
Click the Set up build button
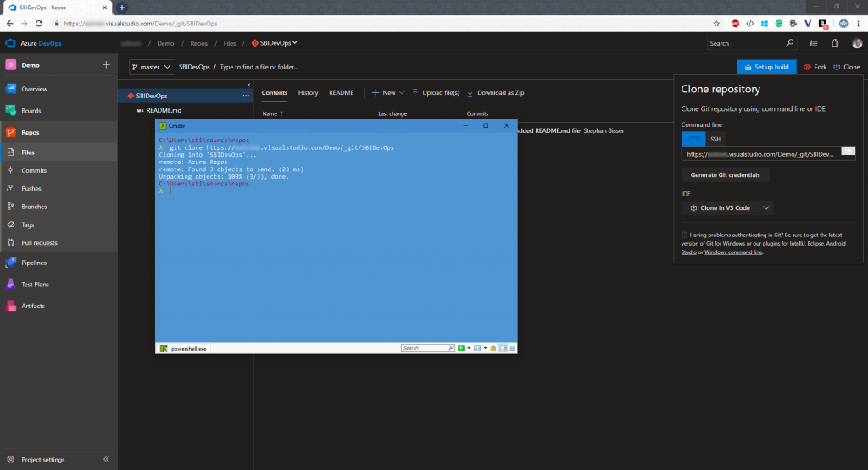pyautogui.click(x=766, y=67)
